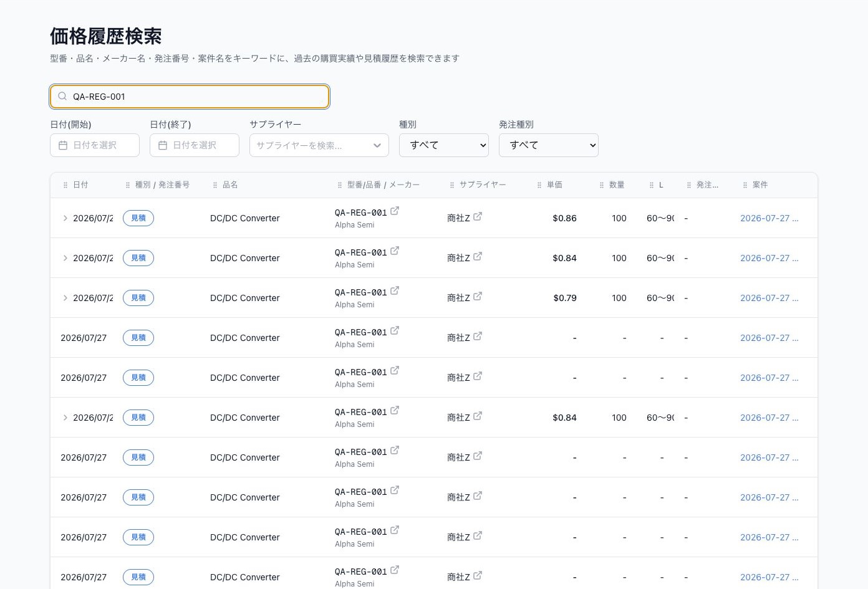Open the 種別 dropdown showing すべて
868x589 pixels.
444,145
